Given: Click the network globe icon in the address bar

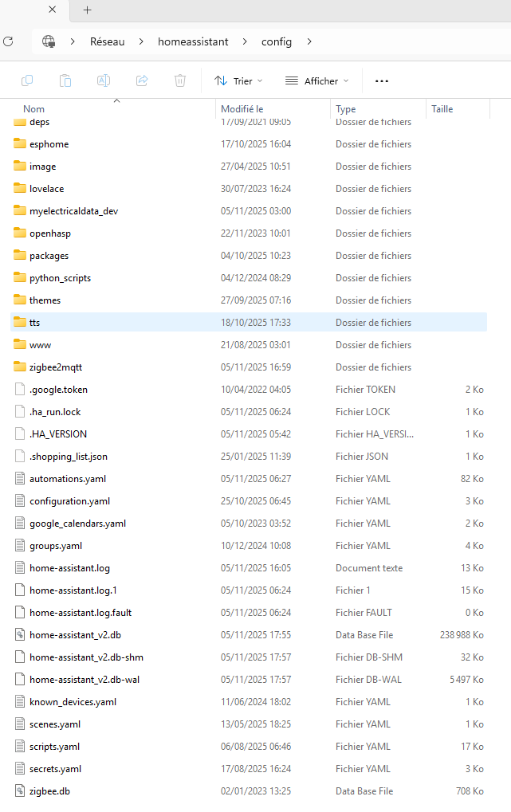Looking at the screenshot, I should (49, 41).
